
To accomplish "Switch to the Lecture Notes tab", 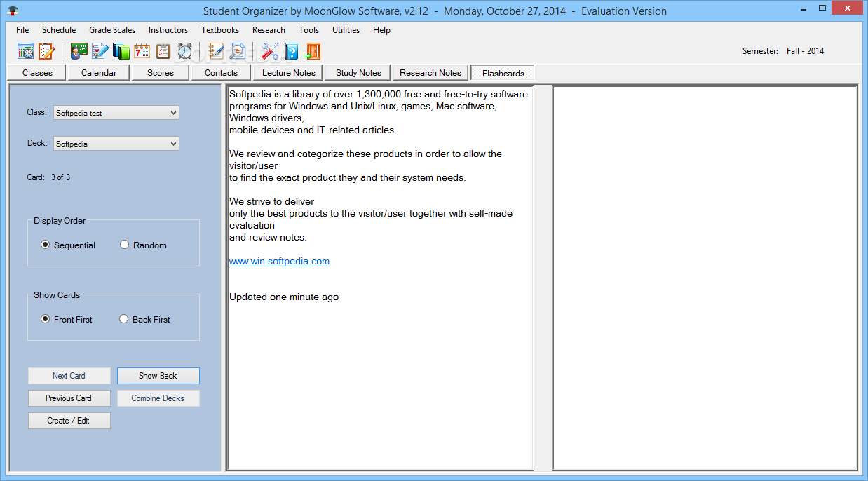I will point(289,72).
